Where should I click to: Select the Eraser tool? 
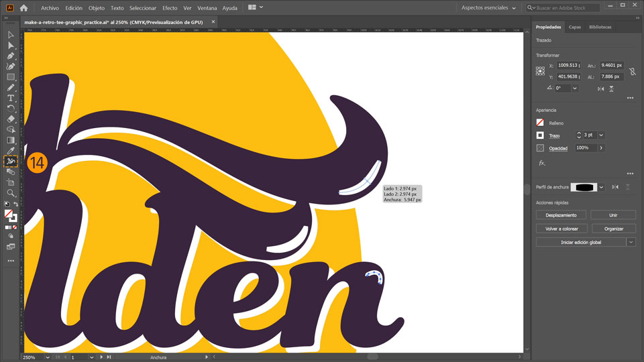[11, 119]
